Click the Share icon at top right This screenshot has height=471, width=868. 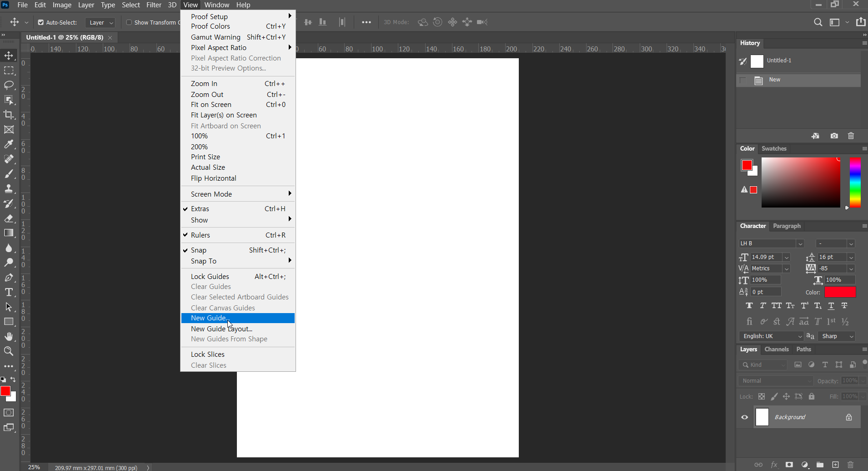[861, 22]
